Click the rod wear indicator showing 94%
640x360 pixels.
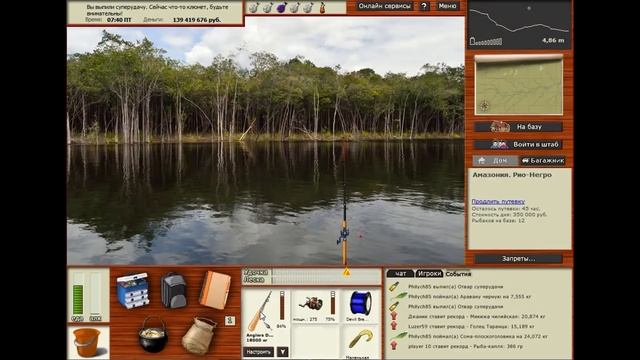[x=282, y=305]
